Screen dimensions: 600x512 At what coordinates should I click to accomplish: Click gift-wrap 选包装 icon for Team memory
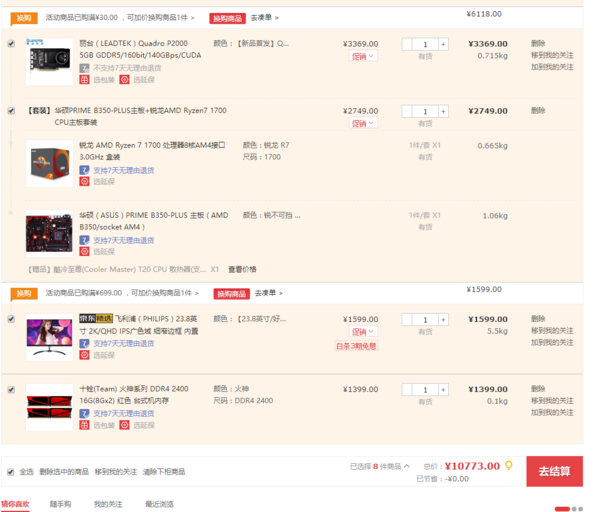tap(84, 425)
